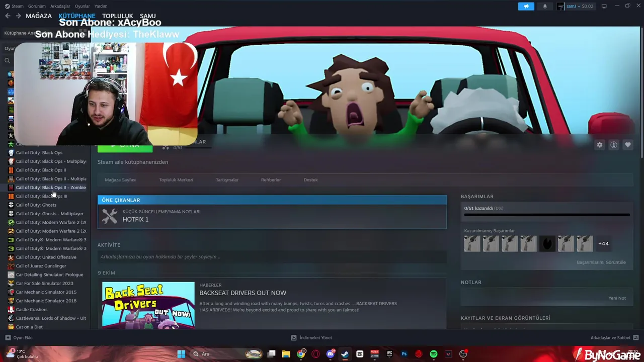Click Oyun Ekle to add game
The height and width of the screenshot is (362, 644).
pos(19,338)
